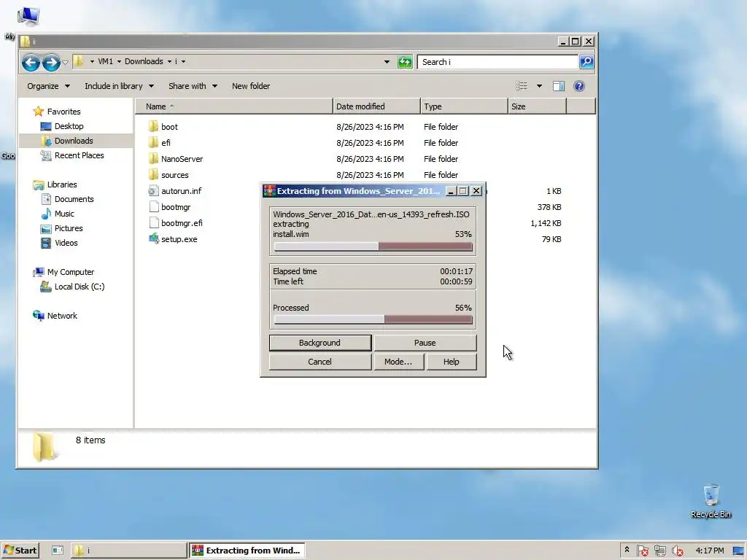The width and height of the screenshot is (747, 560).
Task: Click the Action Center flag tray icon
Action: pos(642,551)
